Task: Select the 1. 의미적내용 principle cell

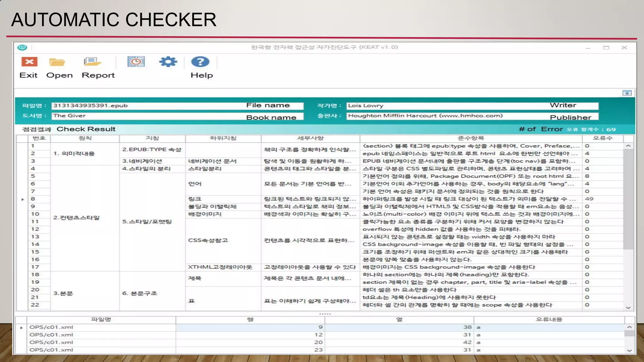Action: pos(85,154)
